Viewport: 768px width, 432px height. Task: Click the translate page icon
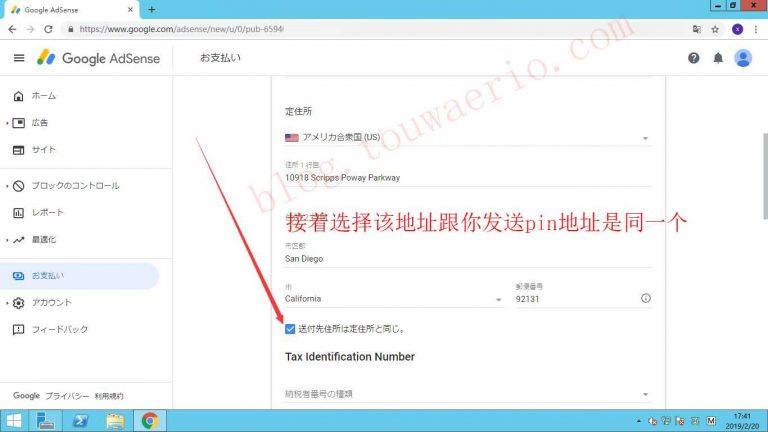pyautogui.click(x=696, y=29)
